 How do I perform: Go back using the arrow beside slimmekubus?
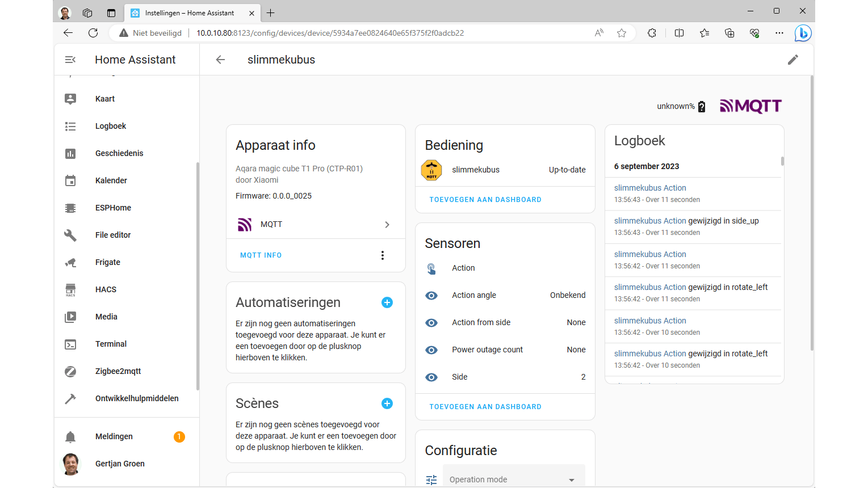220,60
